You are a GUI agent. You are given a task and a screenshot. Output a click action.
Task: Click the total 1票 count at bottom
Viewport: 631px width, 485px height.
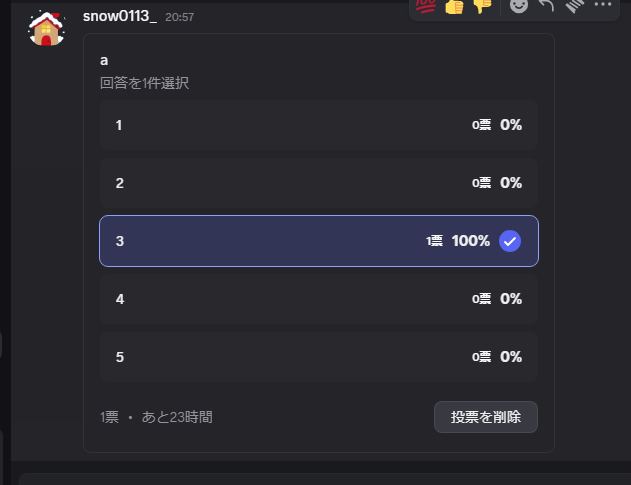(109, 417)
